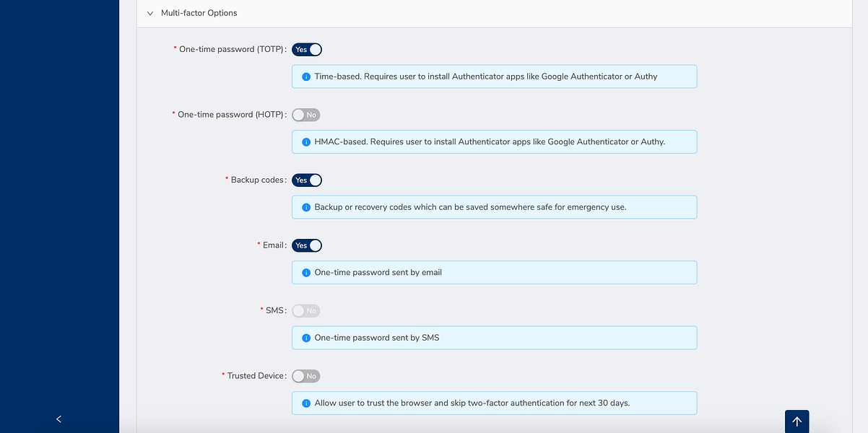Click the Trusted Device field label

pyautogui.click(x=256, y=376)
